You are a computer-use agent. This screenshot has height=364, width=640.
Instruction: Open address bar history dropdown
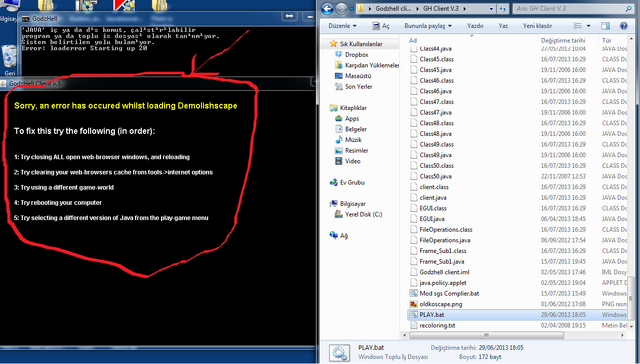click(491, 9)
